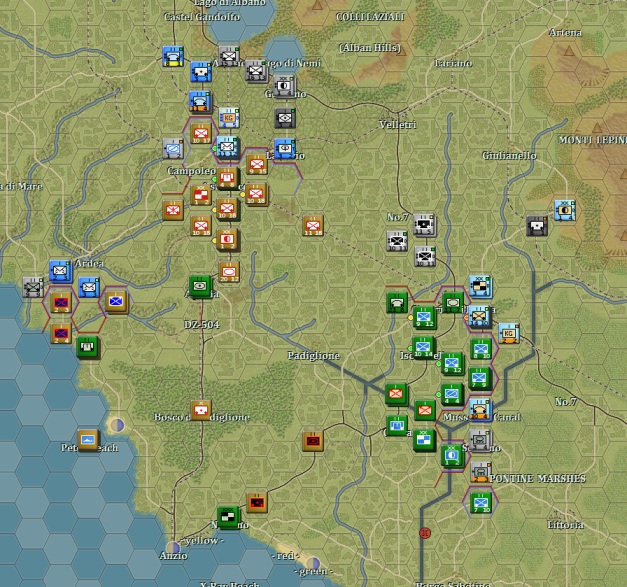Click the COLLI LAZIALI region label
Image resolution: width=627 pixels, height=587 pixels.
click(370, 17)
